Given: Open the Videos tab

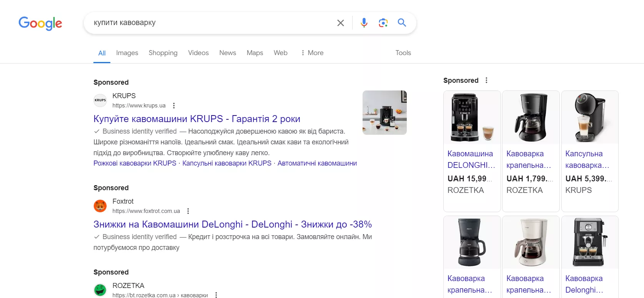Looking at the screenshot, I should pyautogui.click(x=198, y=53).
